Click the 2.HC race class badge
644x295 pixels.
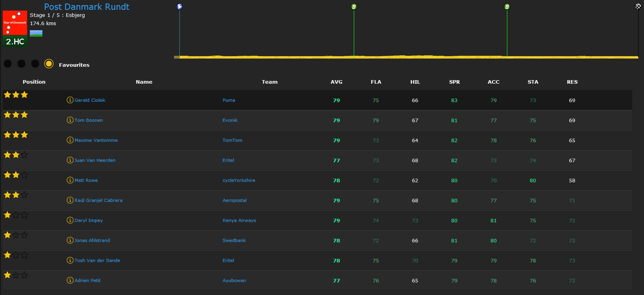[x=15, y=41]
